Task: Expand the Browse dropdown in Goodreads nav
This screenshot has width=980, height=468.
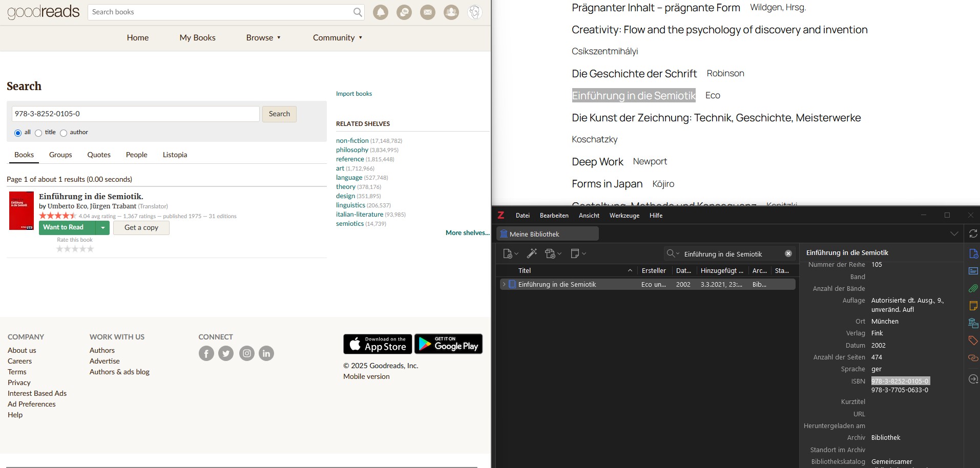Action: [263, 37]
